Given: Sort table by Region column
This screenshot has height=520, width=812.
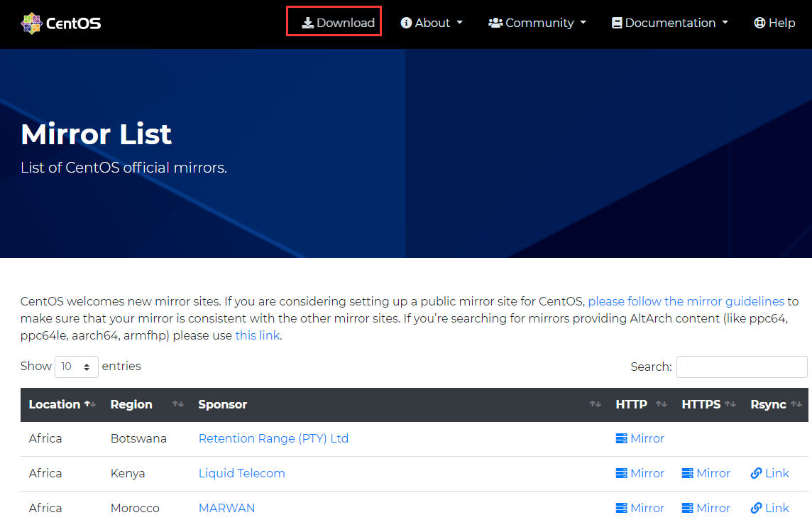Looking at the screenshot, I should [x=146, y=404].
